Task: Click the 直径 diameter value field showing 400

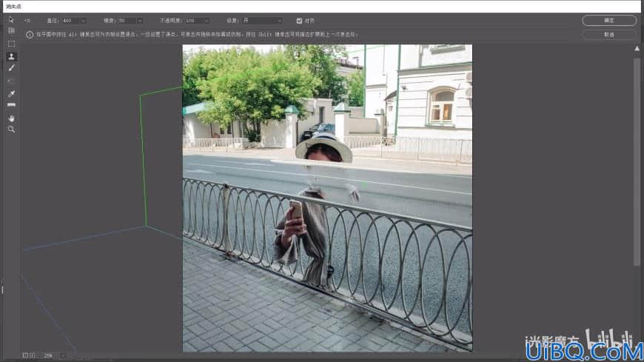Action: tap(71, 21)
